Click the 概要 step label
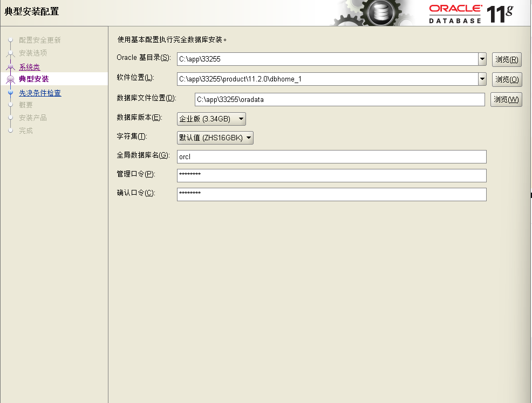Viewport: 532px width, 403px height. click(x=26, y=105)
